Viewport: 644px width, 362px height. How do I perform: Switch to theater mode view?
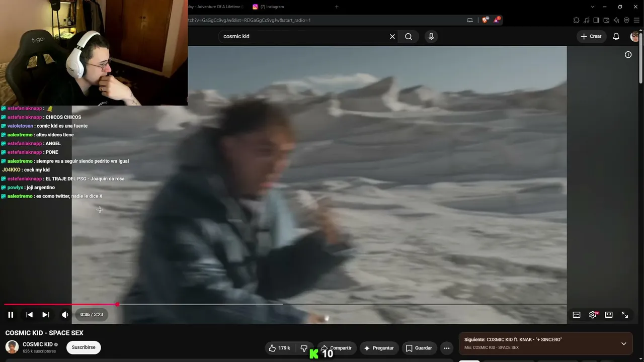(x=609, y=315)
